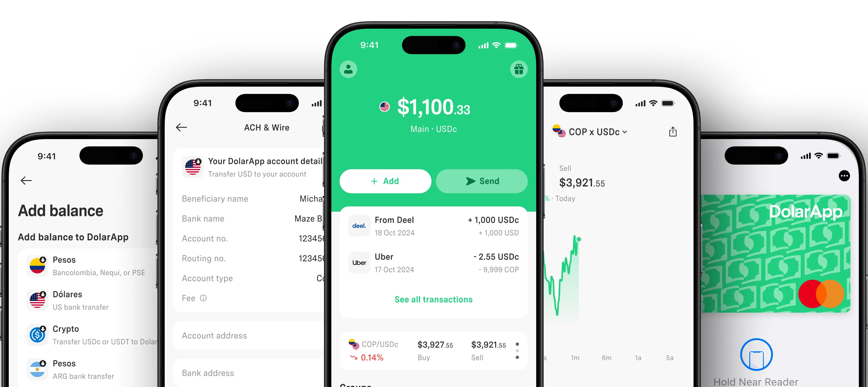The width and height of the screenshot is (868, 387).
Task: Tap the Deel transaction icon
Action: coord(359,224)
